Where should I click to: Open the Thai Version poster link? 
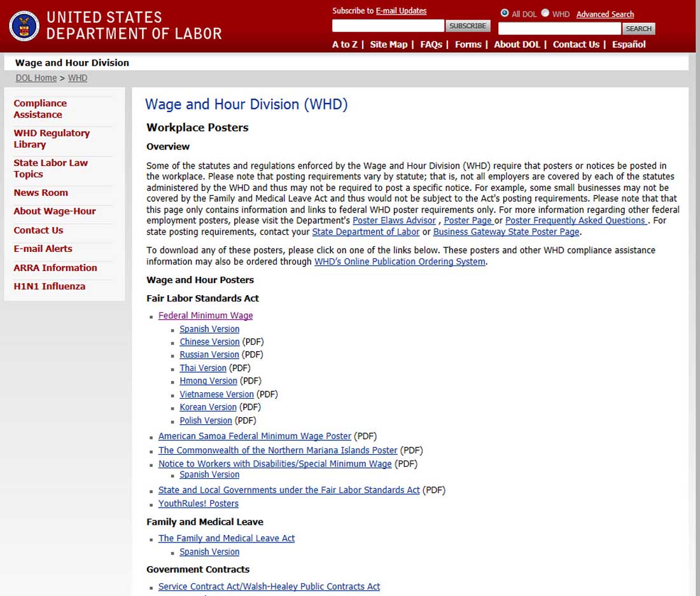[202, 368]
